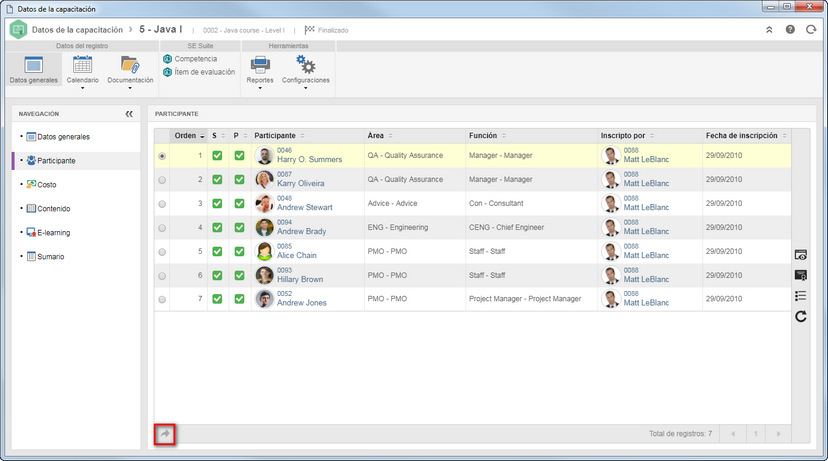This screenshot has height=461, width=828.
Task: Click the list side toolbar icon
Action: (801, 296)
